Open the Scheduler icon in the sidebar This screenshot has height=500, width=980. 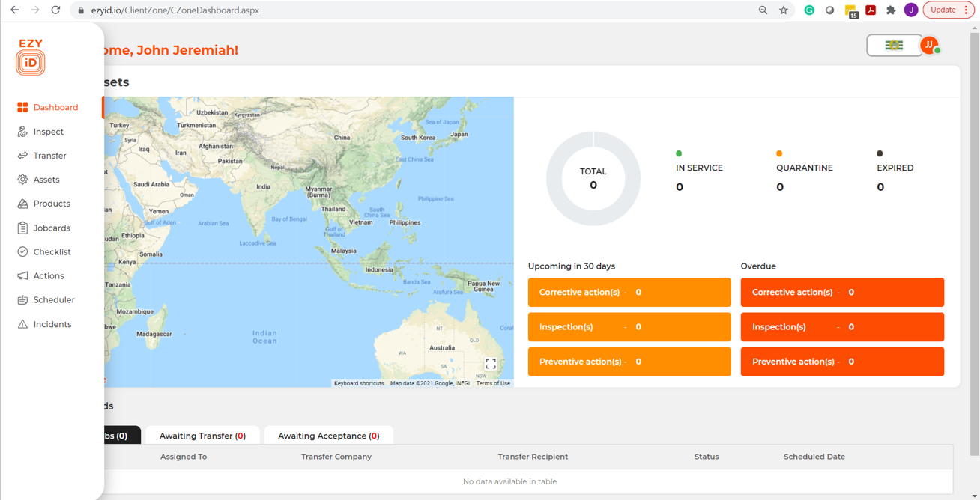coord(22,299)
